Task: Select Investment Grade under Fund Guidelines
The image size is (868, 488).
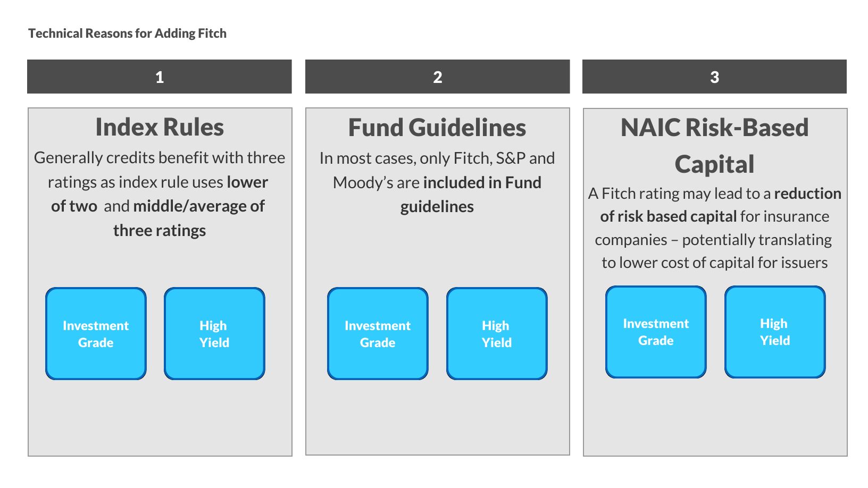Action: pyautogui.click(x=378, y=334)
